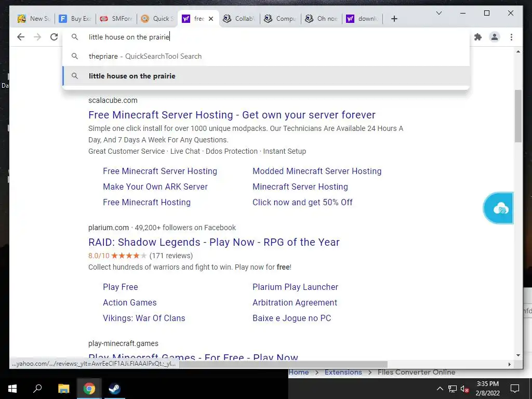The width and height of the screenshot is (532, 399).
Task: Click the vertical scrollbar thumb
Action: pyautogui.click(x=518, y=116)
